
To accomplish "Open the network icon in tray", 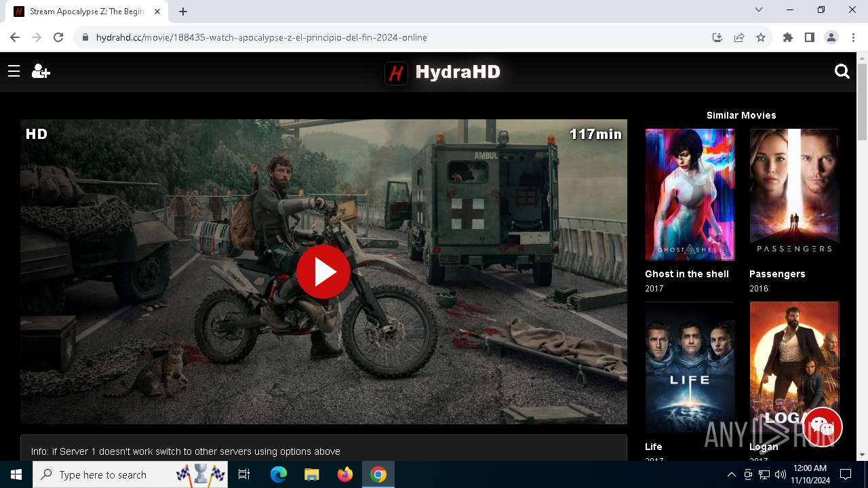I will click(x=764, y=474).
